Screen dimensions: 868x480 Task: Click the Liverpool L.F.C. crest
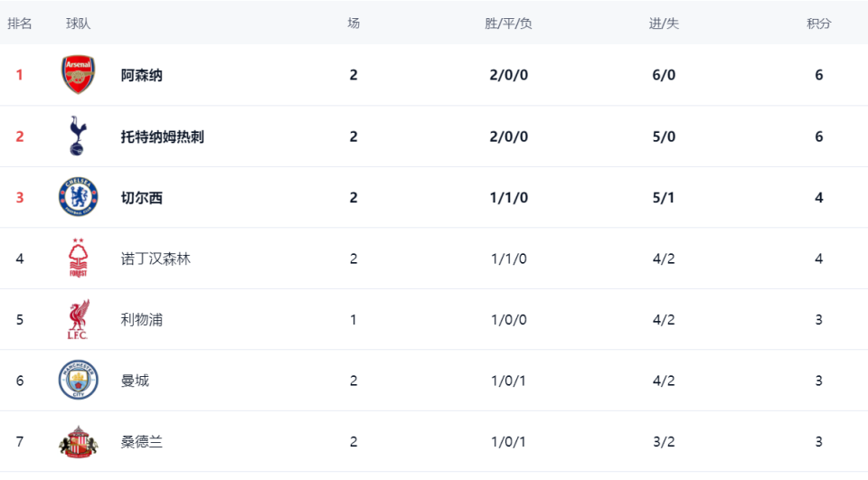[x=78, y=320]
